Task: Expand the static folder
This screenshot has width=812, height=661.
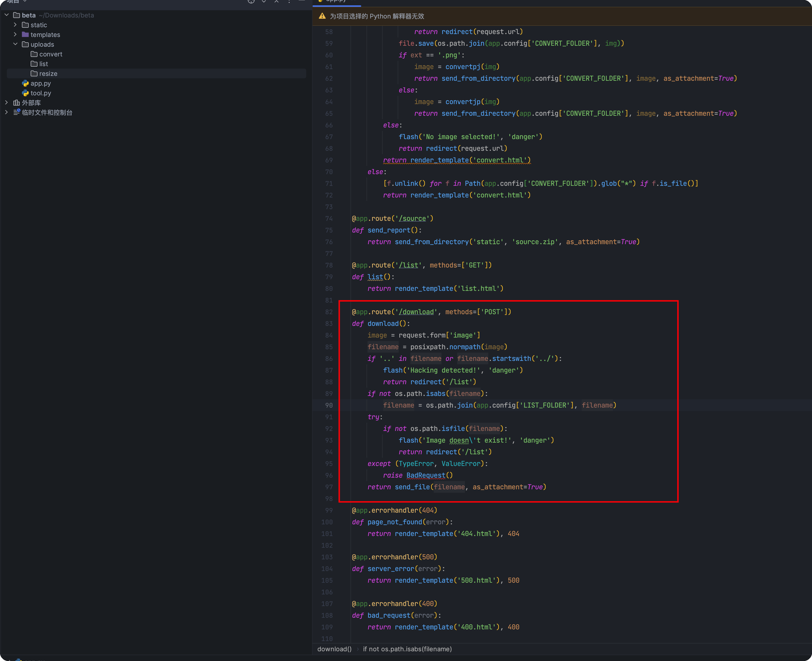Action: [15, 25]
